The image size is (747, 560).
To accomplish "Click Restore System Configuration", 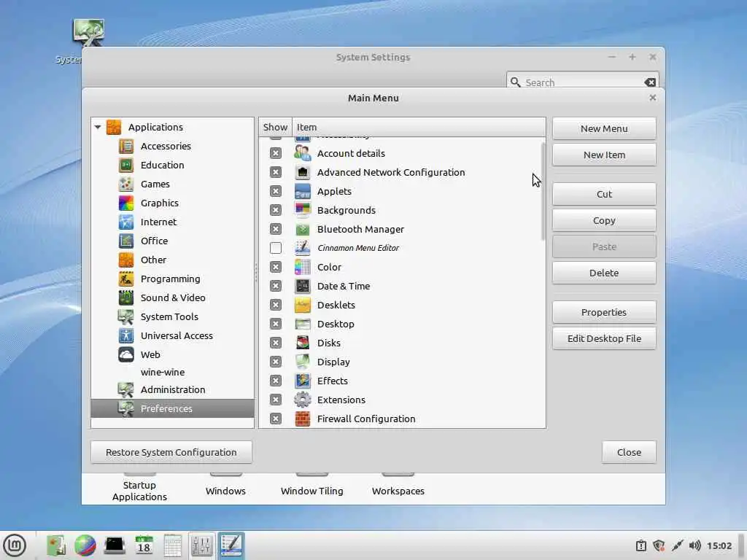I will point(171,452).
